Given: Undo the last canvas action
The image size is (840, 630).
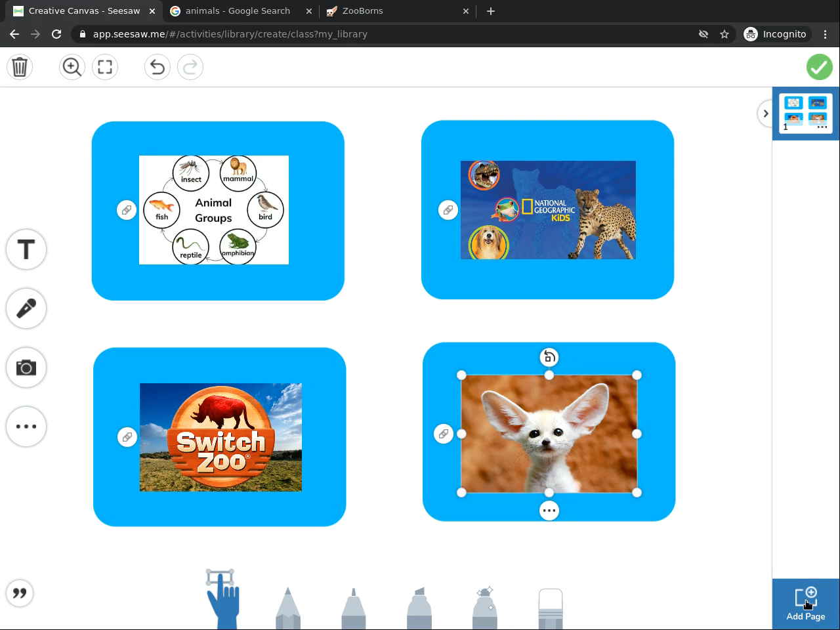Looking at the screenshot, I should tap(157, 67).
